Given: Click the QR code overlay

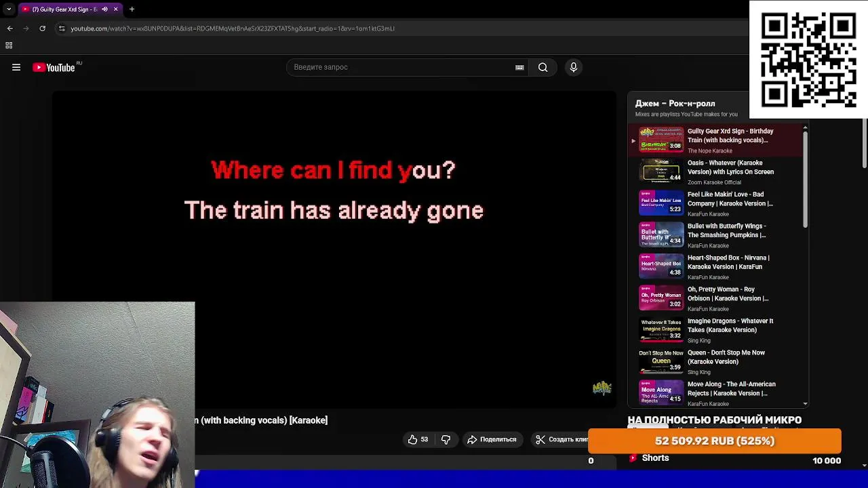Looking at the screenshot, I should coord(808,60).
